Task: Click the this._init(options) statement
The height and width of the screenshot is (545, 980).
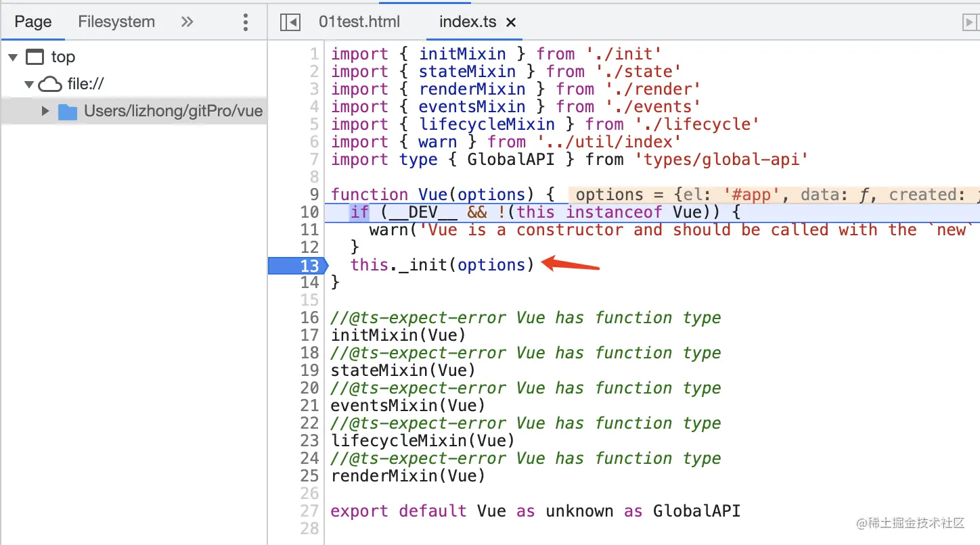Action: click(x=442, y=265)
